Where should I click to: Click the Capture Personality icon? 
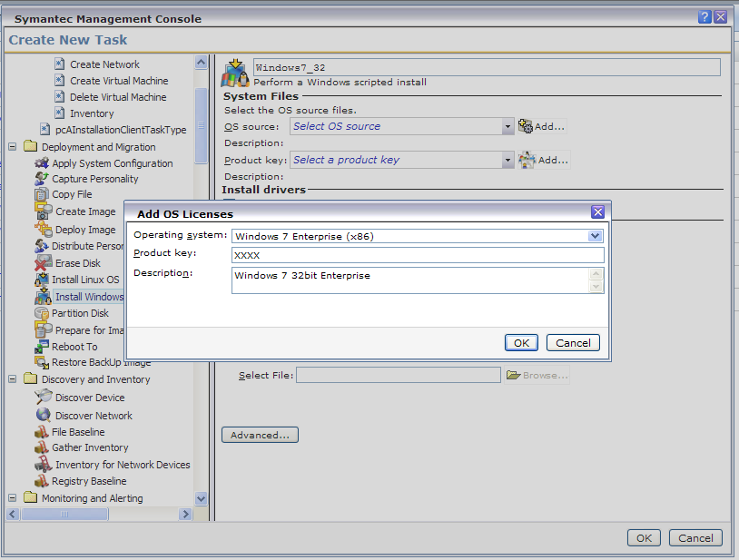[x=42, y=179]
